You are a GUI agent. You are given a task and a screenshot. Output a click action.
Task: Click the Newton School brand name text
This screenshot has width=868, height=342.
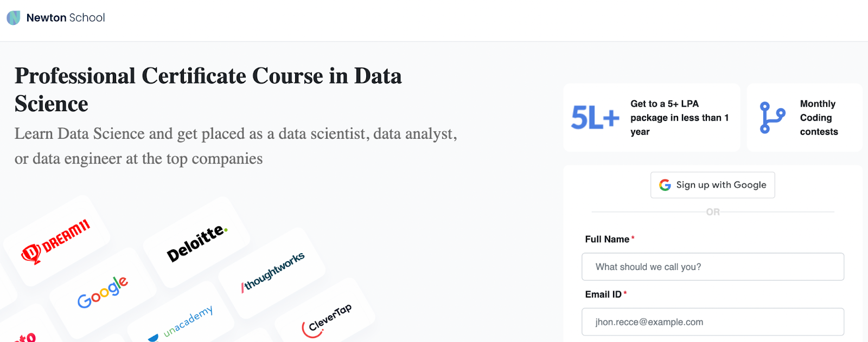pos(66,18)
